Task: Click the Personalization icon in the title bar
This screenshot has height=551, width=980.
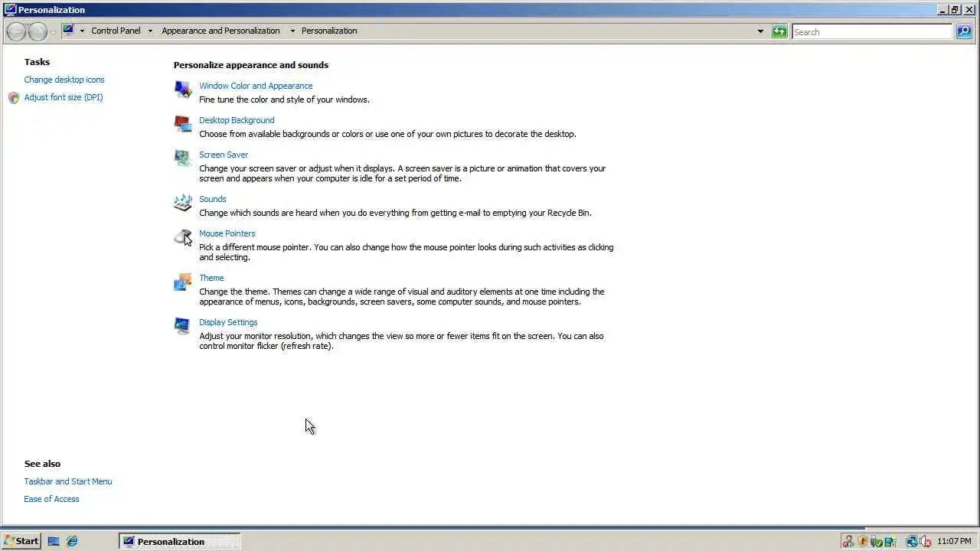Action: click(x=10, y=9)
